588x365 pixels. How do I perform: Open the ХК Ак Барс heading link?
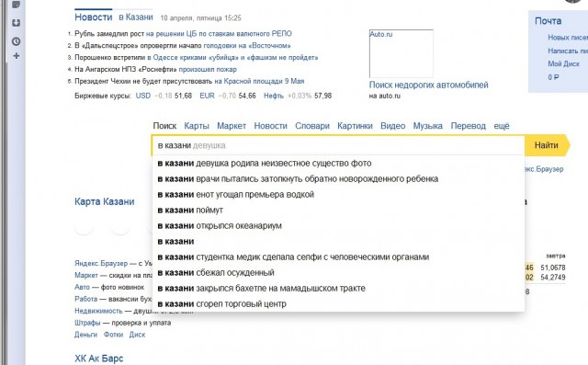click(98, 359)
